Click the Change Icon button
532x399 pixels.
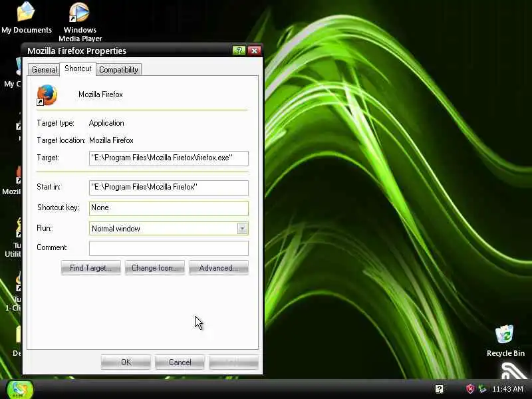155,268
